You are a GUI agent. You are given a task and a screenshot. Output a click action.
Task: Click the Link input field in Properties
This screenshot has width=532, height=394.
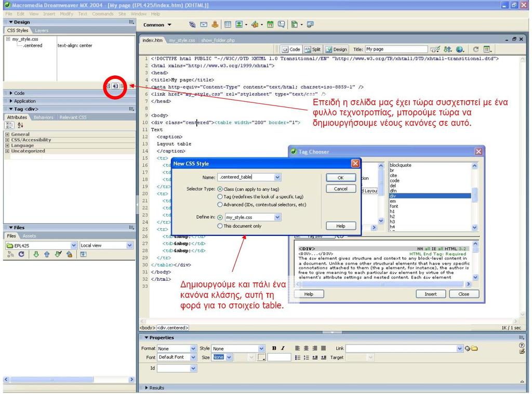[401, 349]
